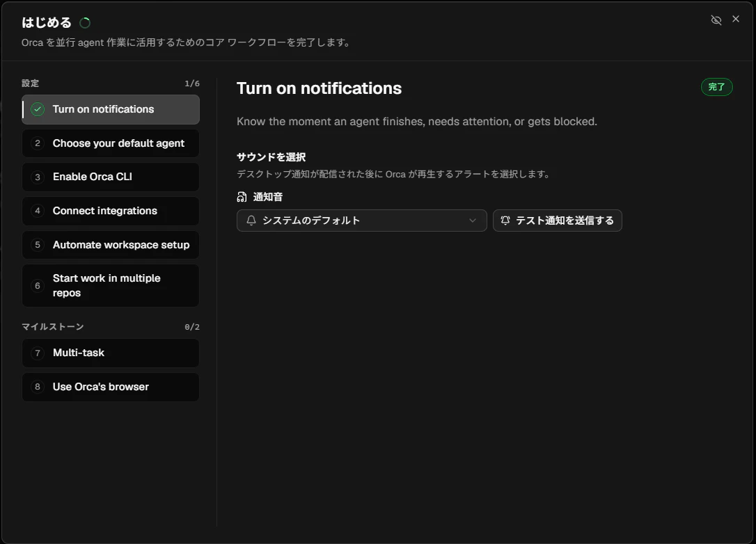Click the number 8 milestone circle
The image size is (756, 544).
pos(38,387)
